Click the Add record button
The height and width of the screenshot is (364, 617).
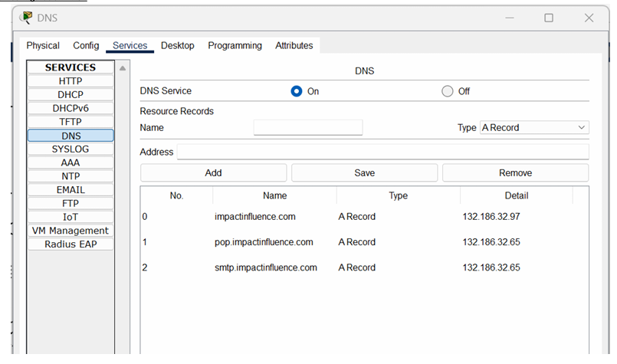(213, 172)
